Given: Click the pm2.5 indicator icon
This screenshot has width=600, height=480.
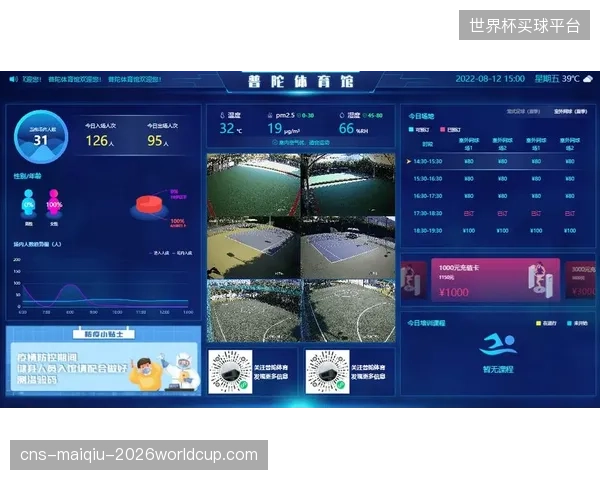Looking at the screenshot, I should tap(270, 115).
